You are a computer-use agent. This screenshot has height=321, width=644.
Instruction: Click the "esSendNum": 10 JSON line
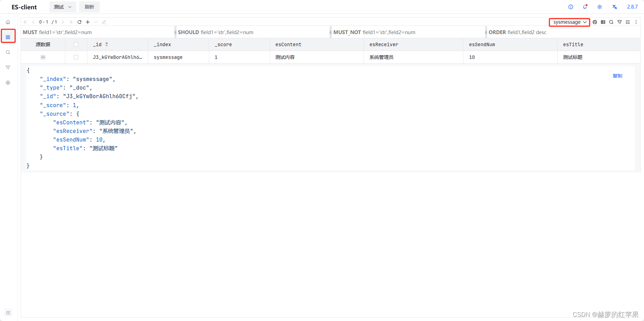79,140
